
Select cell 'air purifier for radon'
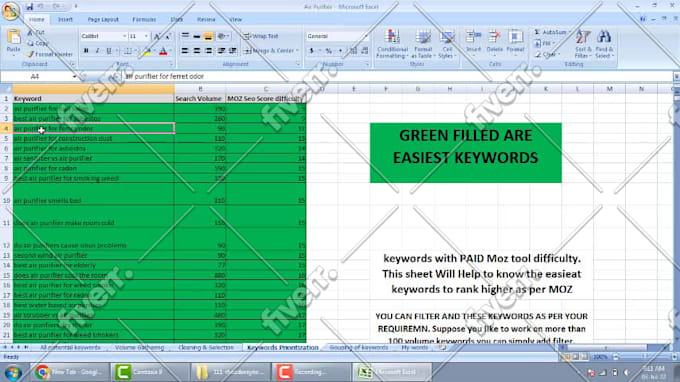(x=93, y=168)
